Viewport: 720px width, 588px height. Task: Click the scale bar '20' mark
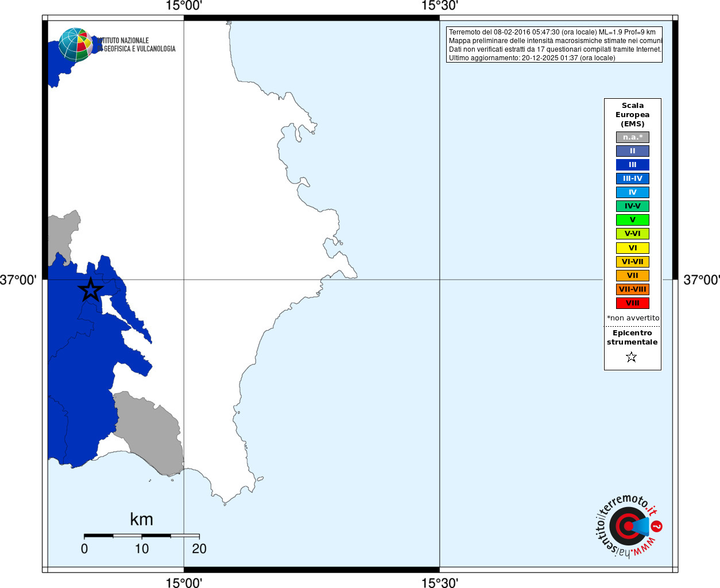(x=199, y=549)
